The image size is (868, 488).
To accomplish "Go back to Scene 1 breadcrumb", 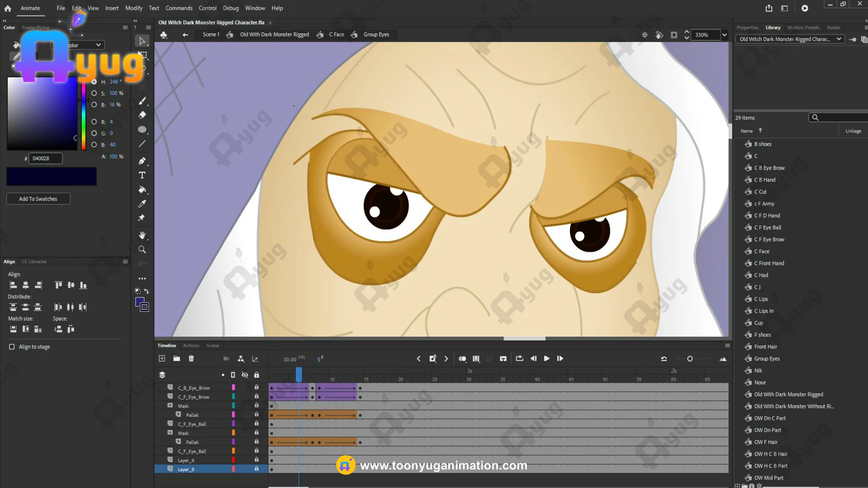I will tap(210, 34).
